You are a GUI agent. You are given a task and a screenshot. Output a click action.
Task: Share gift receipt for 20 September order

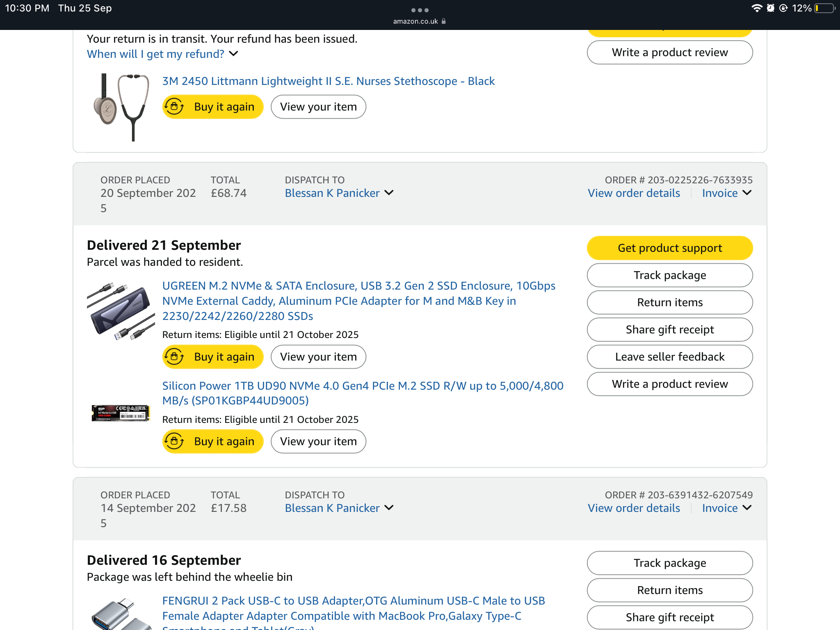[x=669, y=330]
